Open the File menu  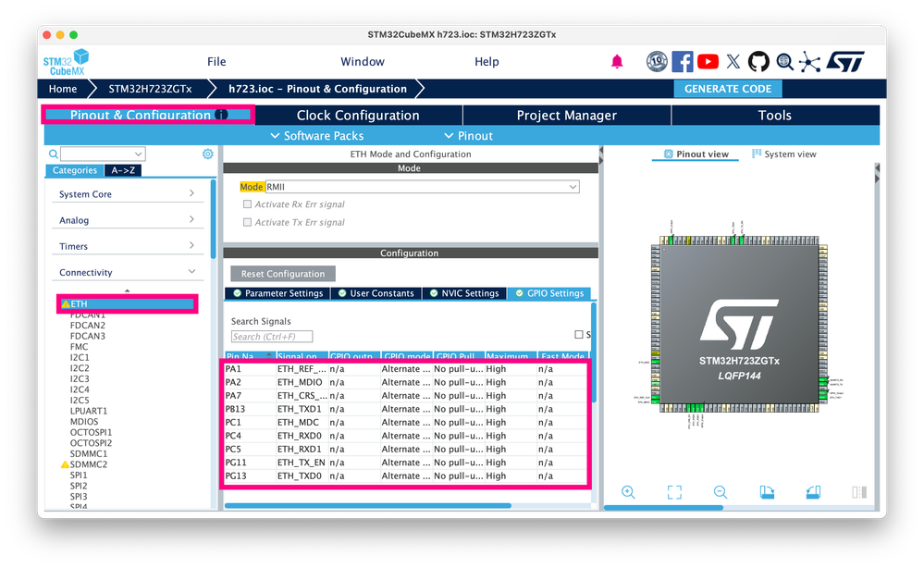point(216,61)
